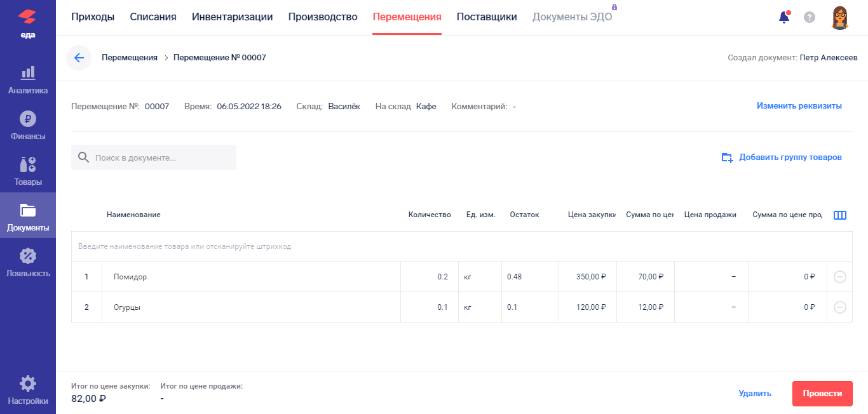868x414 pixels.
Task: Open the locked Документы ЭДО tab
Action: pos(573,17)
